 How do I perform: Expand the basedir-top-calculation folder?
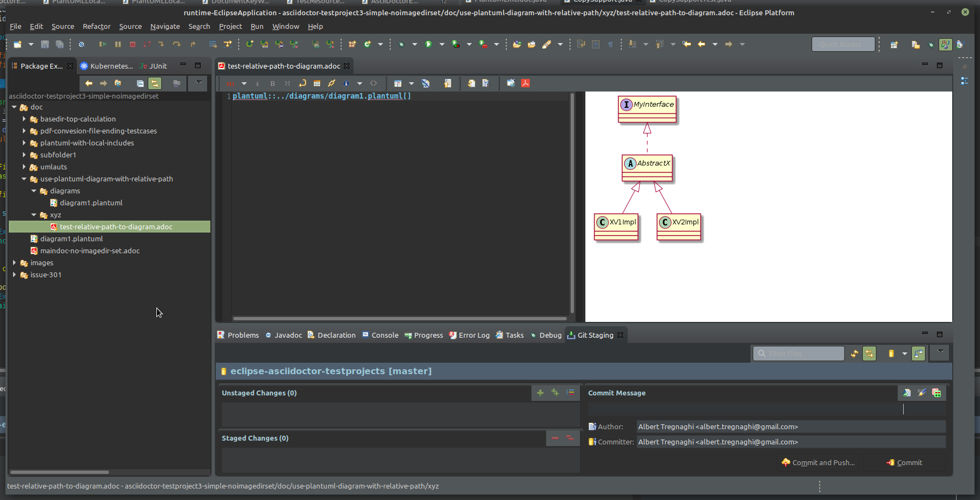(x=24, y=119)
